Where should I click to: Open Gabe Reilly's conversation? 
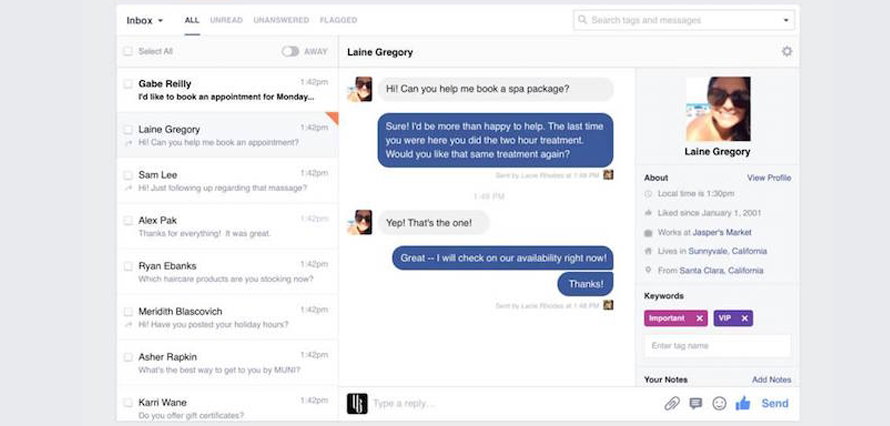tap(228, 90)
